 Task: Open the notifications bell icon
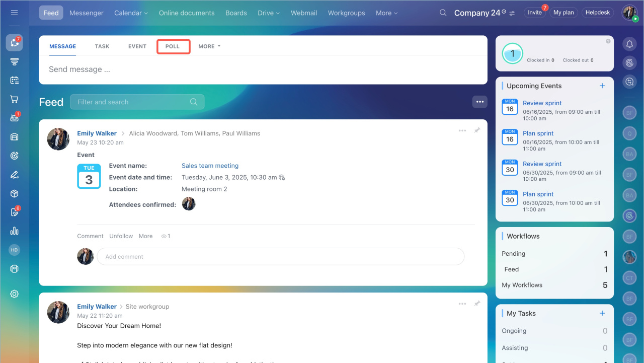(x=629, y=44)
